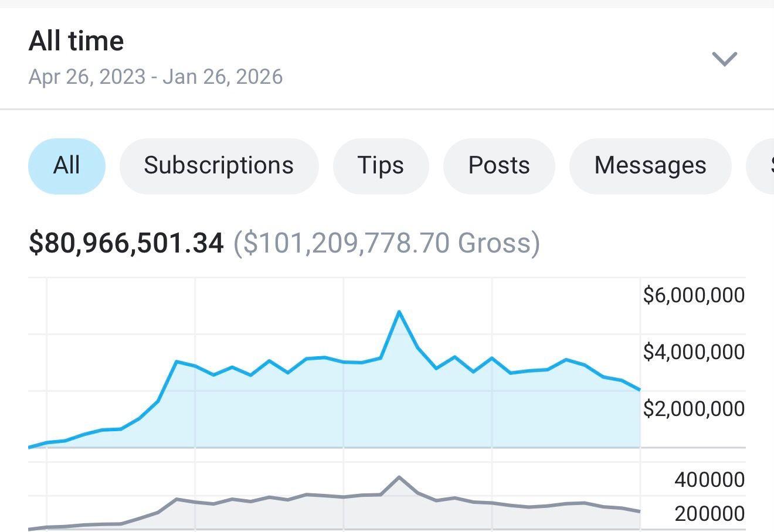Click the right end of the gray chart line
774x532 pixels.
(639, 511)
